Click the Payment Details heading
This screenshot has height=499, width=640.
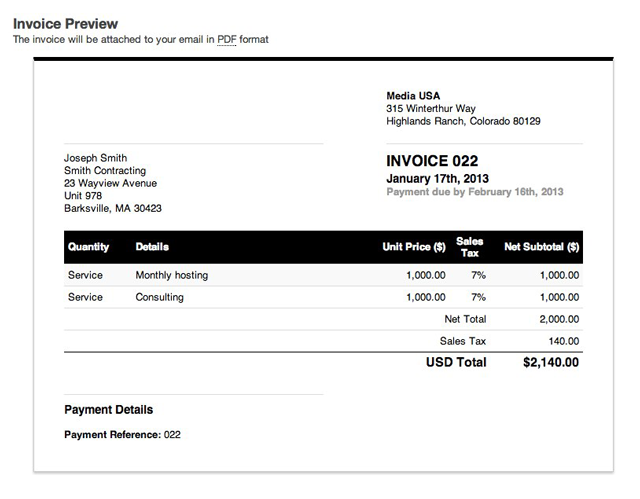tap(108, 410)
